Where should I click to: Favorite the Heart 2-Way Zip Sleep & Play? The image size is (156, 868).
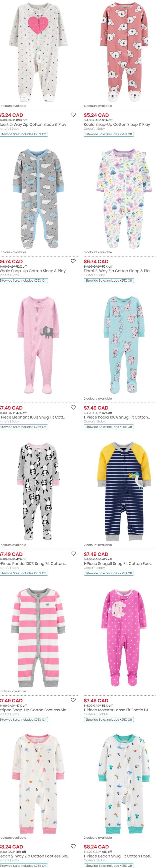pos(73,115)
